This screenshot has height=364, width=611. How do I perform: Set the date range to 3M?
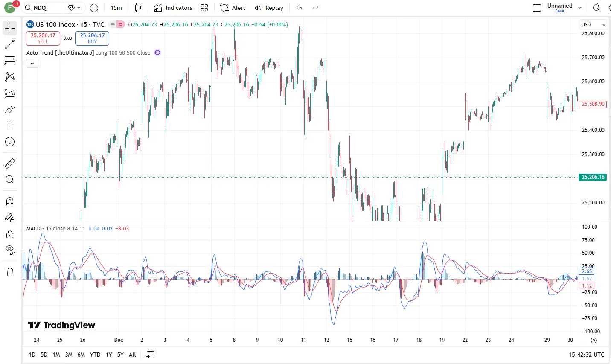point(69,355)
